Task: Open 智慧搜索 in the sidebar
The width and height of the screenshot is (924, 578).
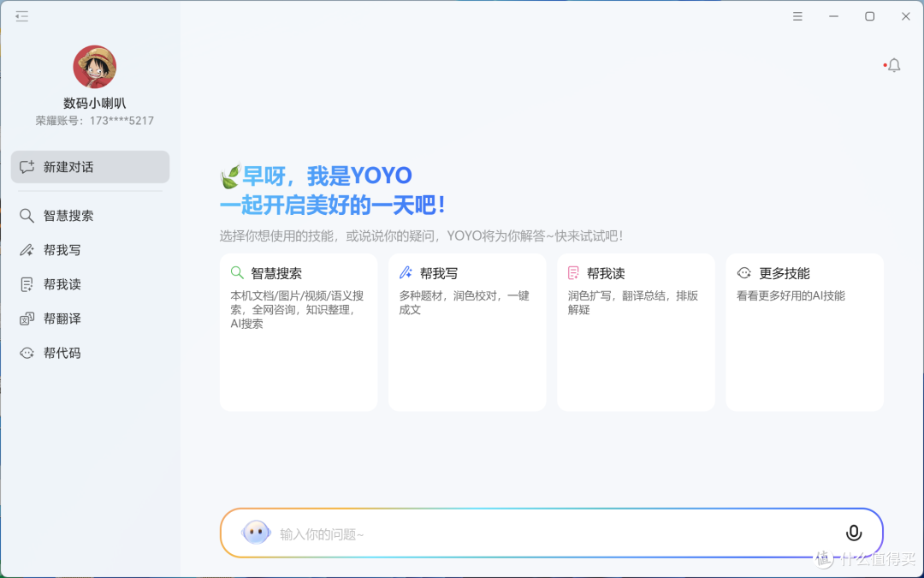Action: coord(90,216)
